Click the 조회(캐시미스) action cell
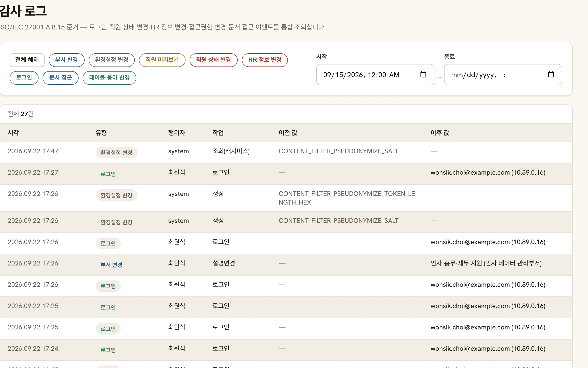The image size is (588, 368). point(231,151)
